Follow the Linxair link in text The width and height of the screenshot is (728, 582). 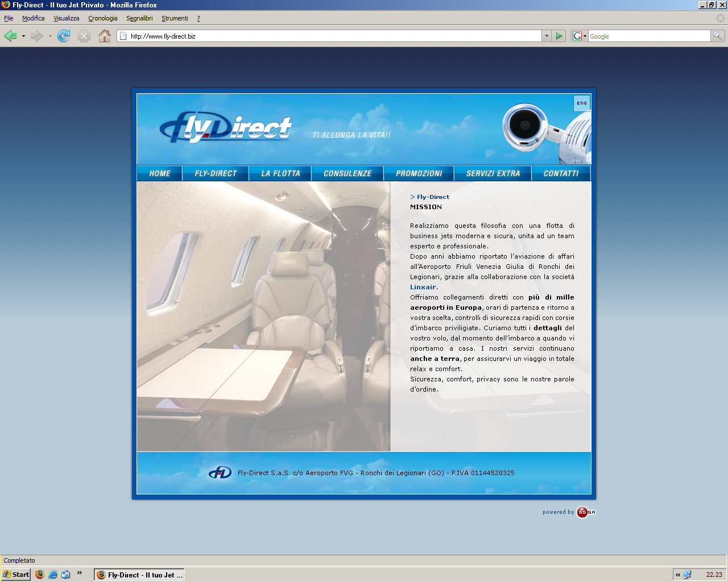click(423, 287)
